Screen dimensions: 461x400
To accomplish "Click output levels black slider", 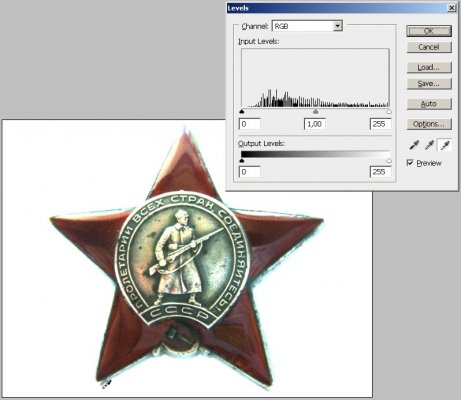I will (242, 161).
